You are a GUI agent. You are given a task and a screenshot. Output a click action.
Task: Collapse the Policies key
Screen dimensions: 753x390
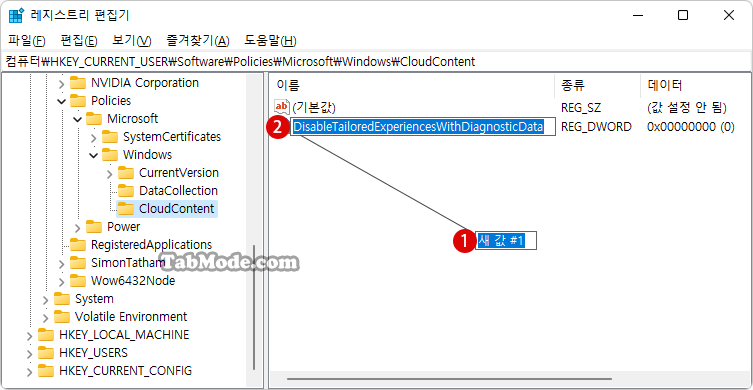click(x=61, y=101)
